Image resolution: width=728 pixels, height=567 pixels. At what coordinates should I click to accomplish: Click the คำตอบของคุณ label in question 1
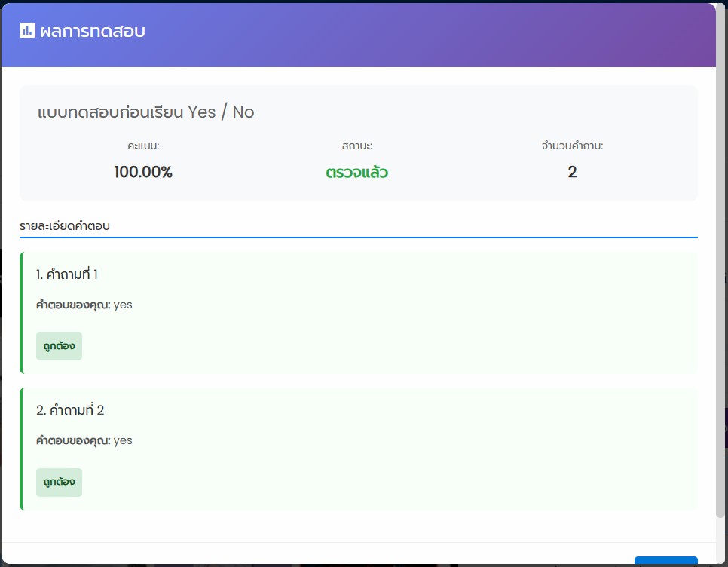click(x=73, y=305)
